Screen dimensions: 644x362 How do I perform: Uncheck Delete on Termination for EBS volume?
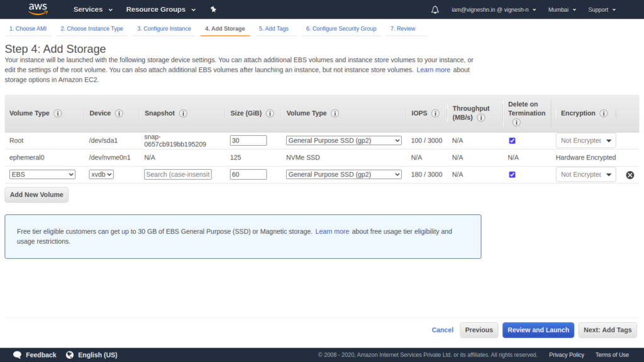click(512, 175)
